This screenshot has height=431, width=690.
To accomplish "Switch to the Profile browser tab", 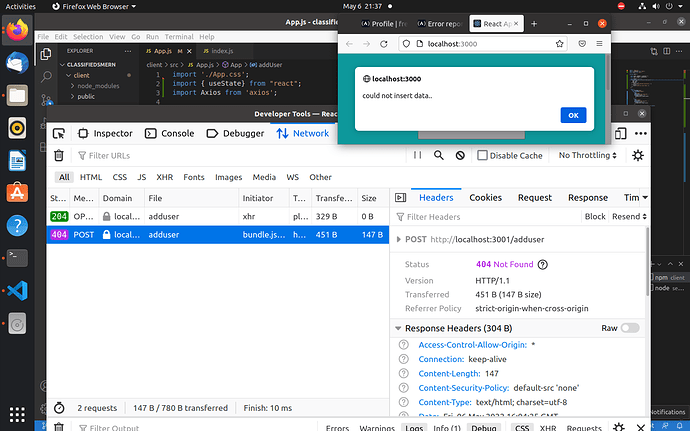I will (x=384, y=24).
